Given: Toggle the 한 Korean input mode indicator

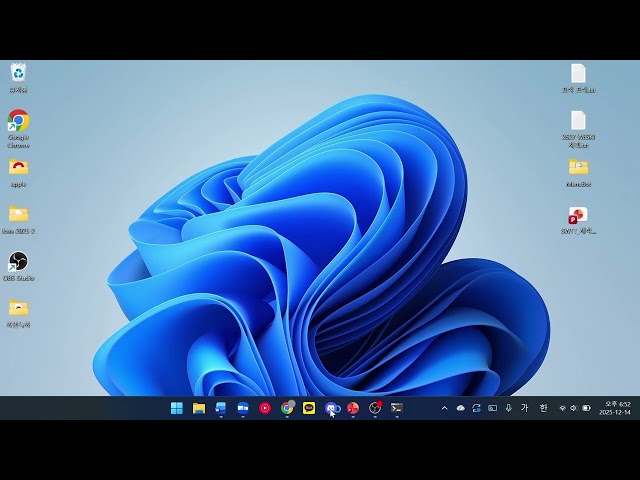Looking at the screenshot, I should pos(543,407).
